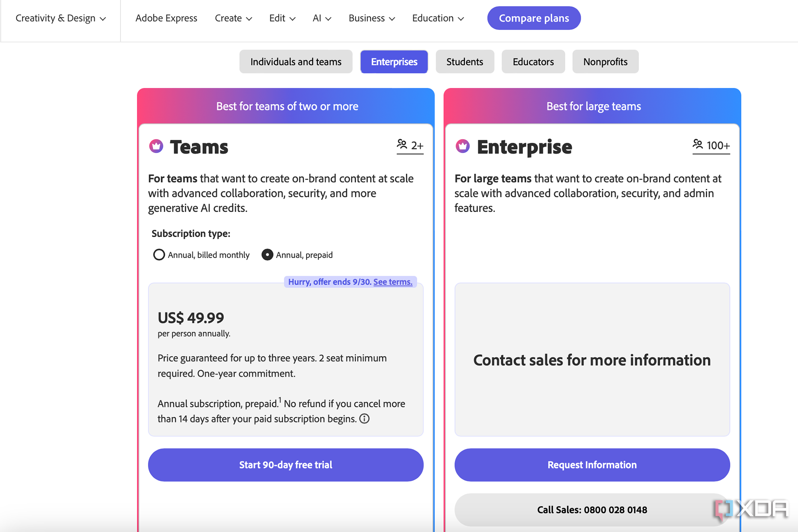This screenshot has width=798, height=532.
Task: Click Compare plans button
Action: (534, 18)
